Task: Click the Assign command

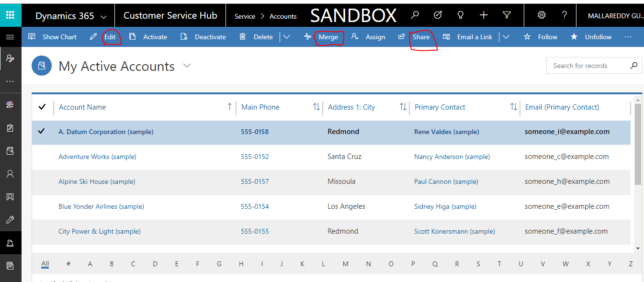Action: click(x=368, y=37)
